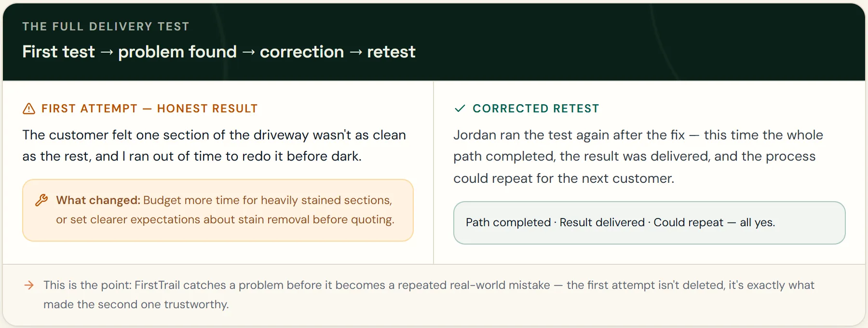Click the FirstTrail footer explanation text

(x=429, y=295)
